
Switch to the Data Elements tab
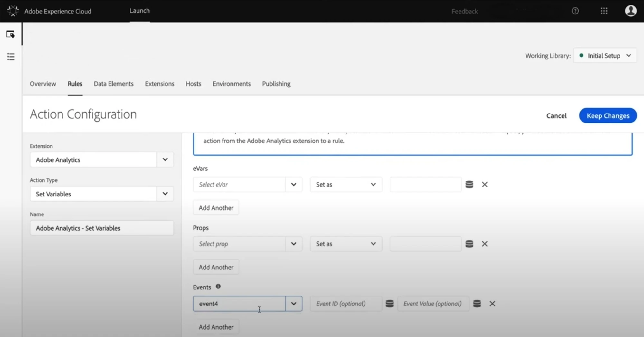pyautogui.click(x=114, y=84)
